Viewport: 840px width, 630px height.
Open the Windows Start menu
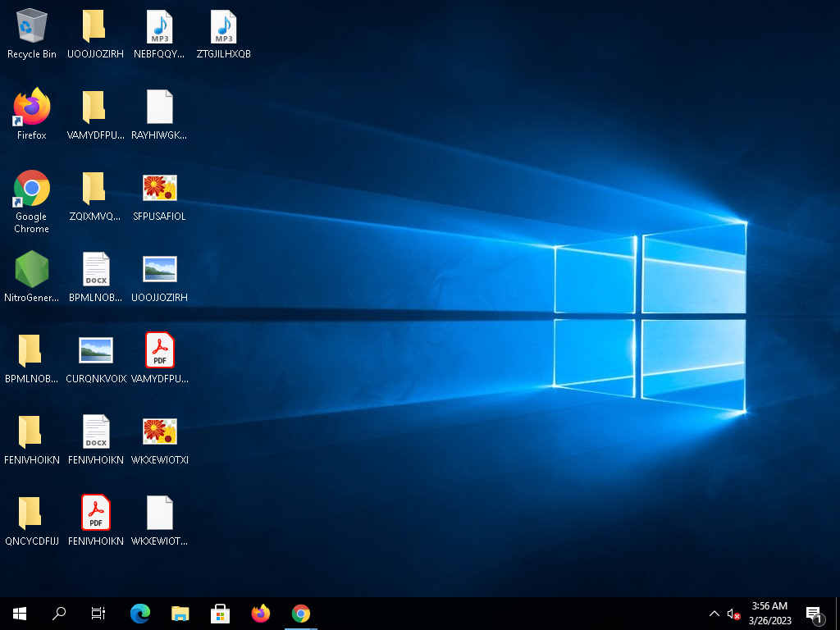coord(20,614)
